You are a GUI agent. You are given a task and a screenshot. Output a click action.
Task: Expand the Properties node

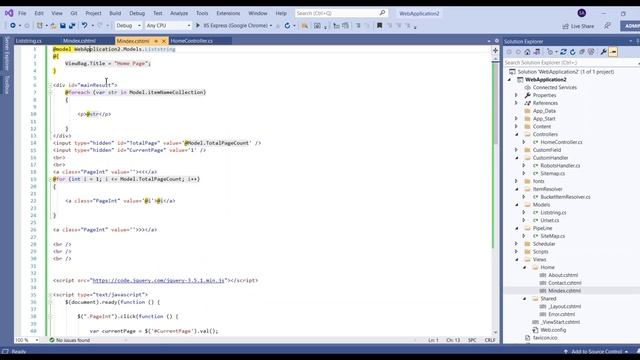pyautogui.click(x=517, y=95)
